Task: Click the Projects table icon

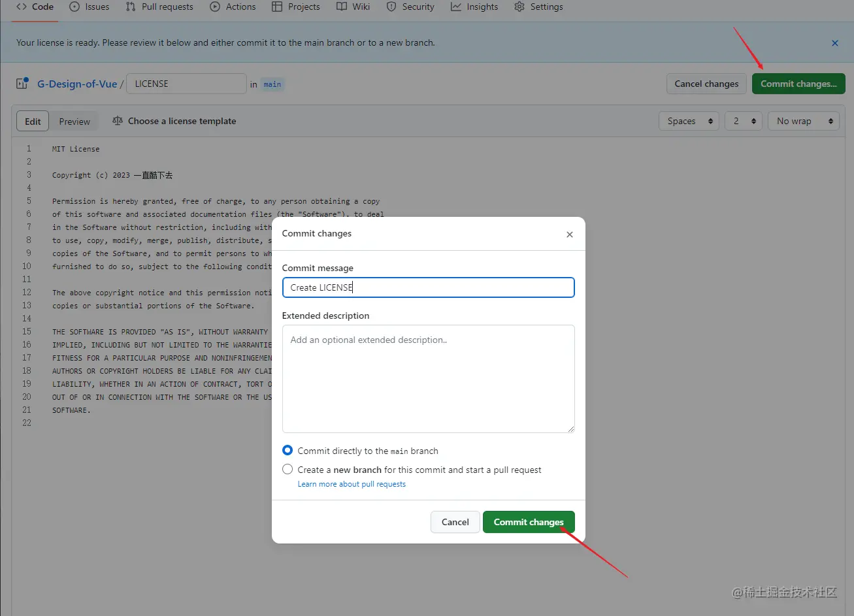Action: coord(277,7)
